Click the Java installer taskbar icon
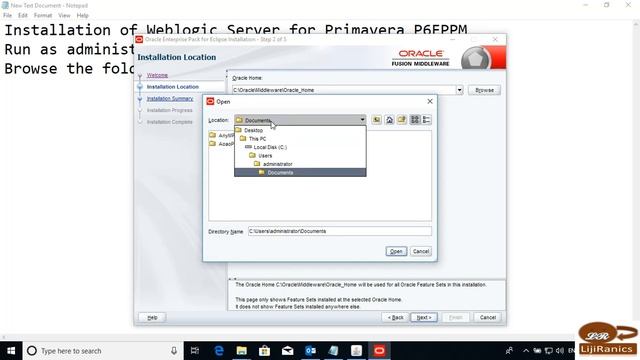The image size is (640, 360). pos(356,351)
